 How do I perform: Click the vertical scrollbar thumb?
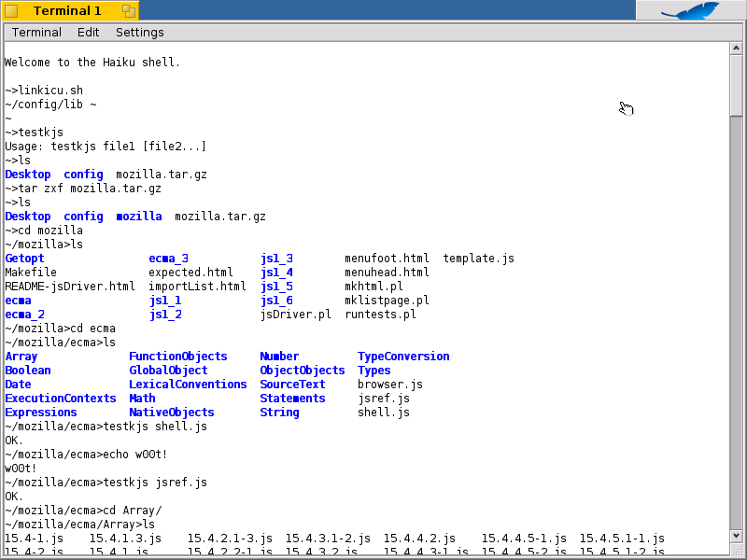coord(736,85)
